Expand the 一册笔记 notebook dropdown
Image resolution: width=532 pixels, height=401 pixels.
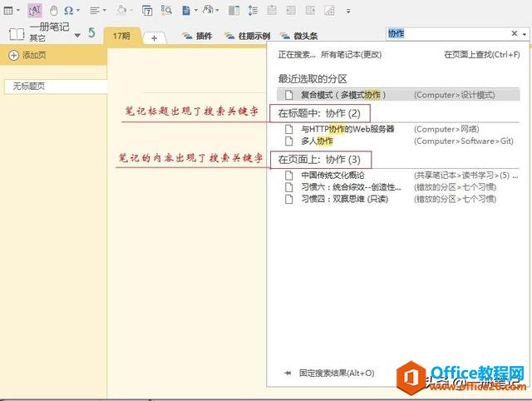coord(77,35)
